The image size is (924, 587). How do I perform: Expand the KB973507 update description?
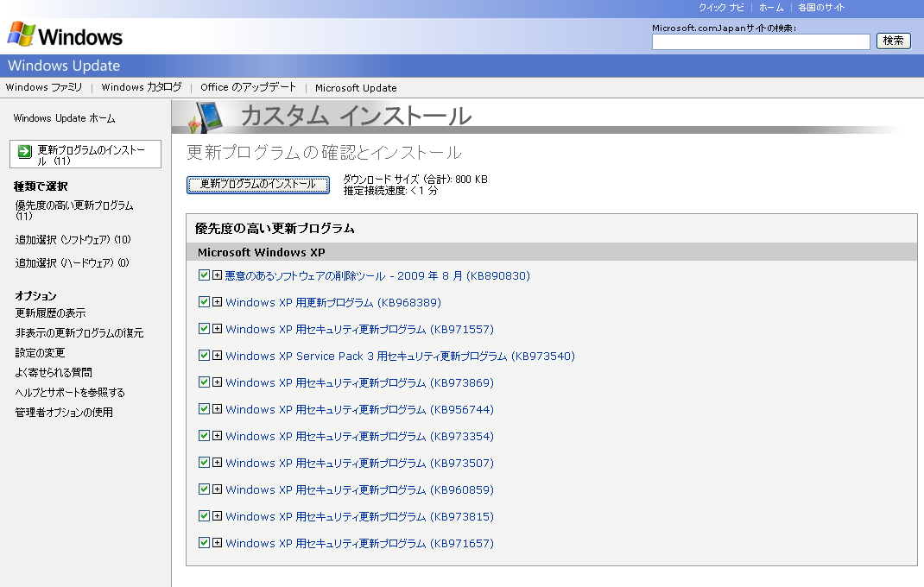coord(217,462)
